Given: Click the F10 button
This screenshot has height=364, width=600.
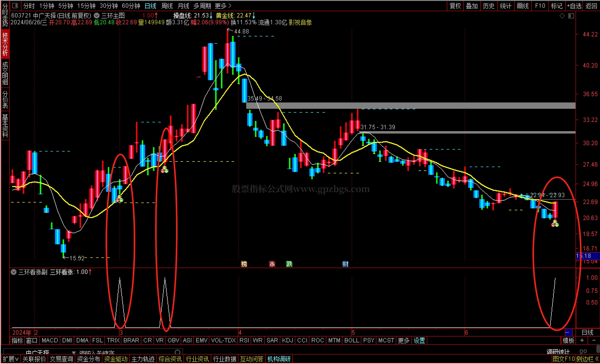Looking at the screenshot, I should tap(540, 6).
